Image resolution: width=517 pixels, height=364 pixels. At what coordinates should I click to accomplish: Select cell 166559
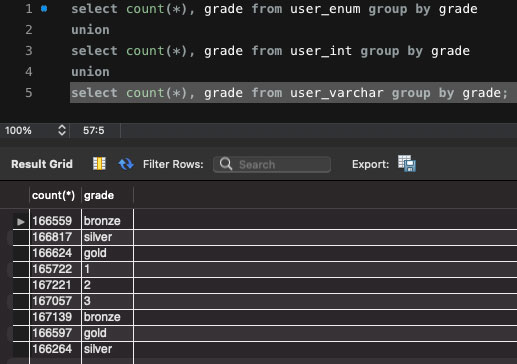(x=55, y=221)
